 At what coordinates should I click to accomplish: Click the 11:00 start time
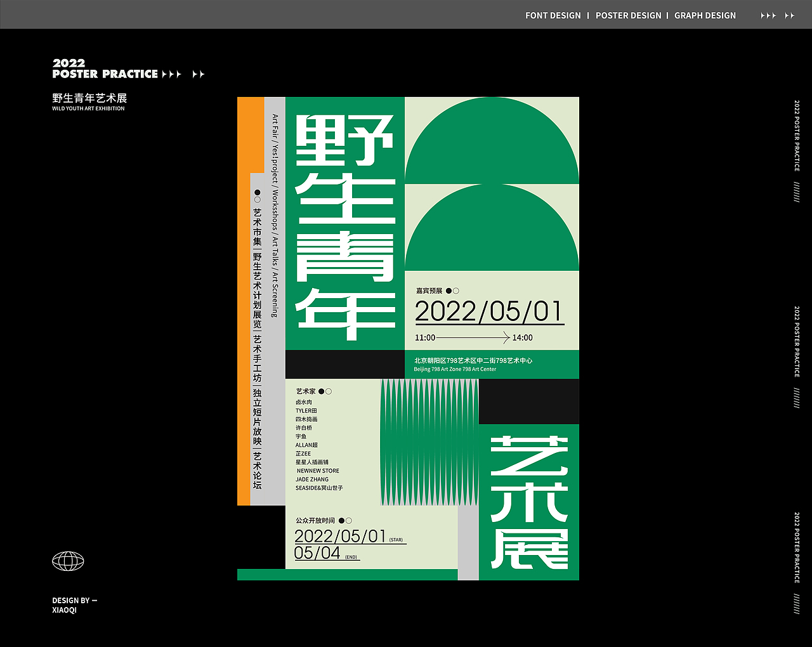[425, 338]
